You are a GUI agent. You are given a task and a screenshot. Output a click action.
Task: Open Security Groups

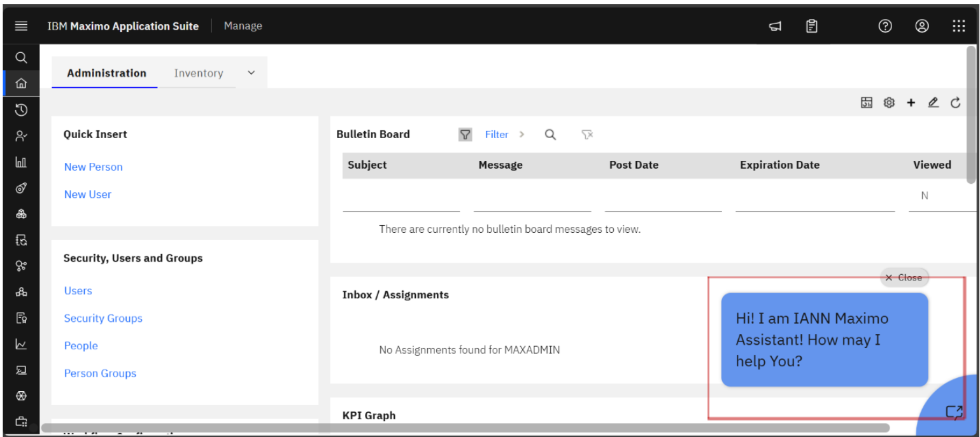(x=103, y=318)
